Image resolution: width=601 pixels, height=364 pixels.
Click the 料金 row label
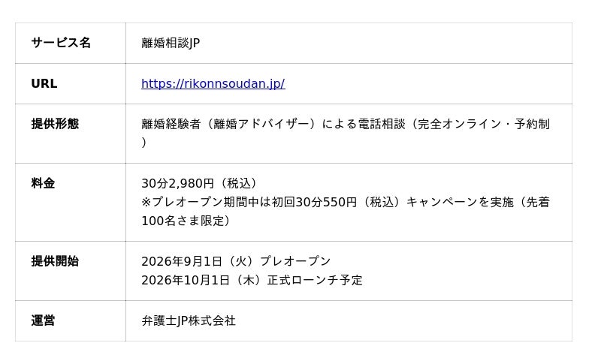[x=43, y=183]
